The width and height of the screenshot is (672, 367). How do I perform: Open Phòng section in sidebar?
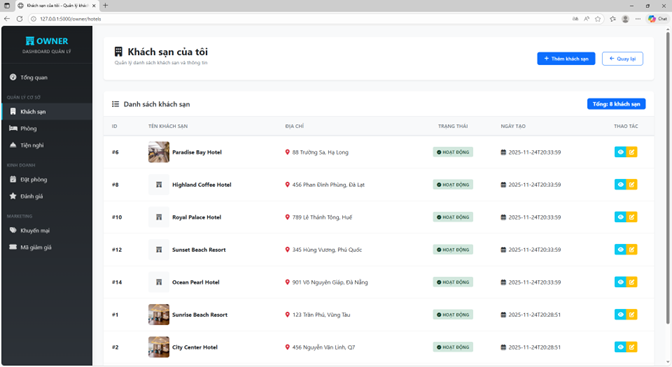pyautogui.click(x=47, y=129)
